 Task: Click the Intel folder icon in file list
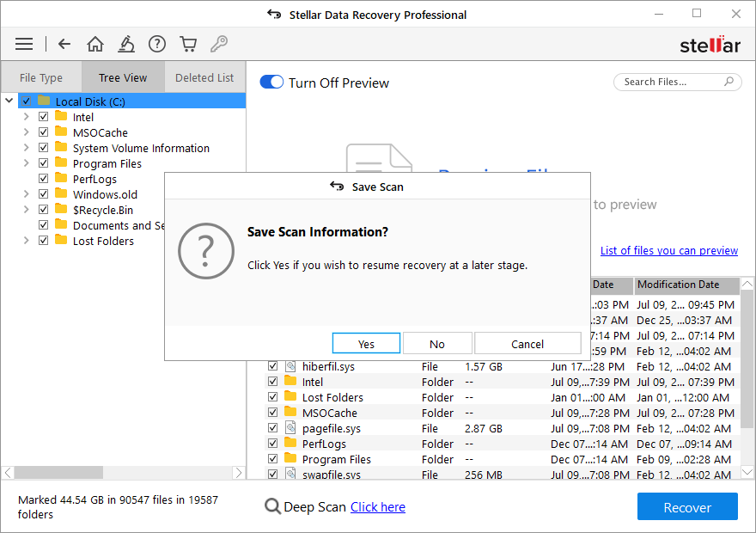point(290,381)
